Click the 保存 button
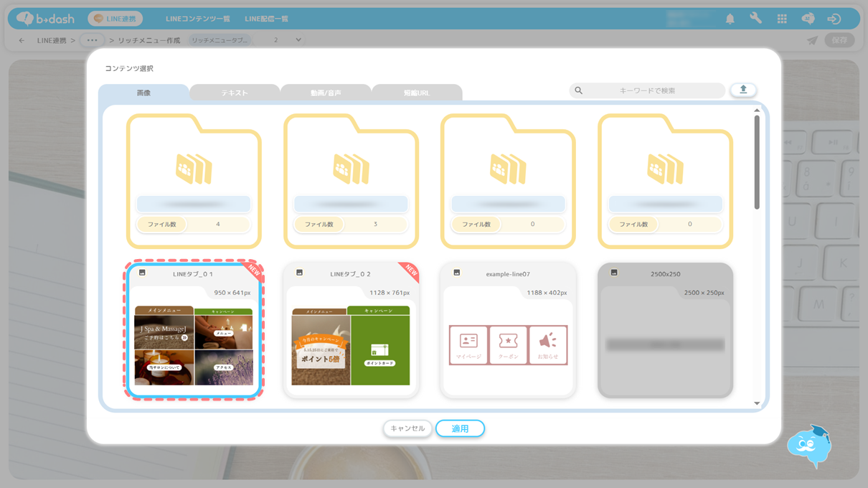 (x=839, y=41)
